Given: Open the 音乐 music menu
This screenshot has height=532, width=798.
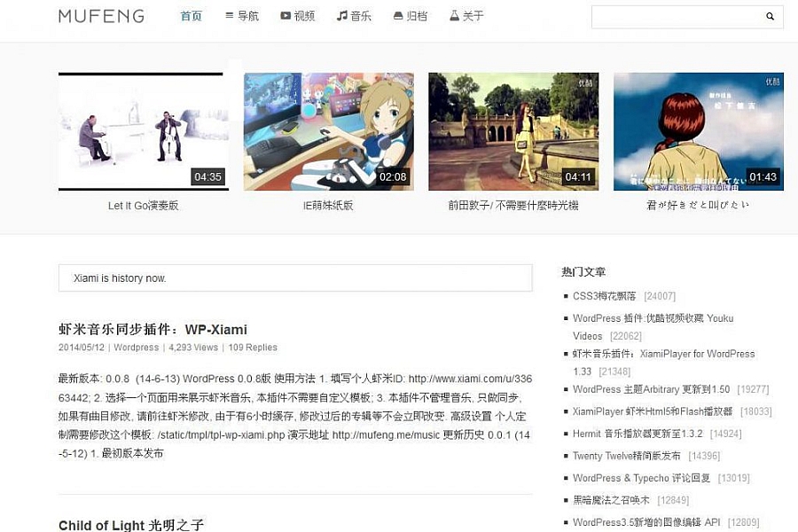Looking at the screenshot, I should click(354, 16).
